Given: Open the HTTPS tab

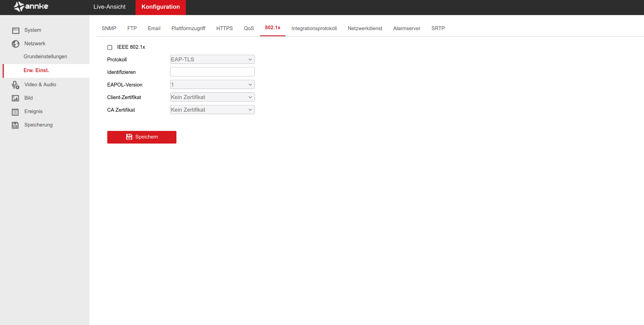Looking at the screenshot, I should [x=225, y=29].
